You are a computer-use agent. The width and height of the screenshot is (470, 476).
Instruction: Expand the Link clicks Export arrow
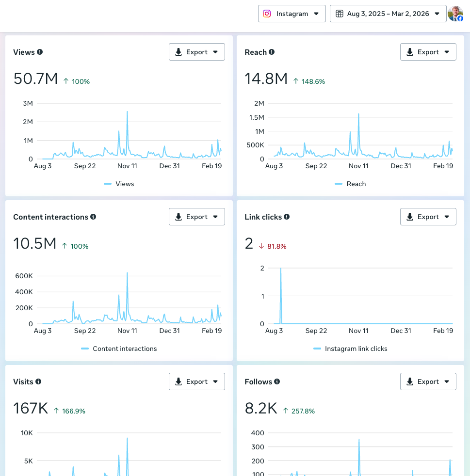pos(447,217)
